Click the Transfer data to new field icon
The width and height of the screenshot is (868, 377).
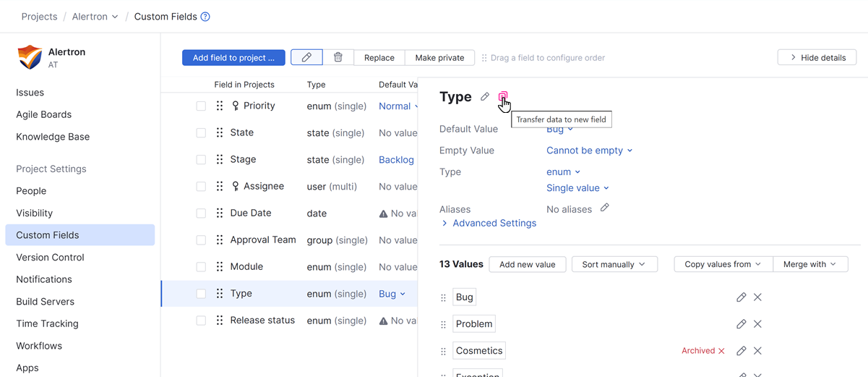coord(503,97)
